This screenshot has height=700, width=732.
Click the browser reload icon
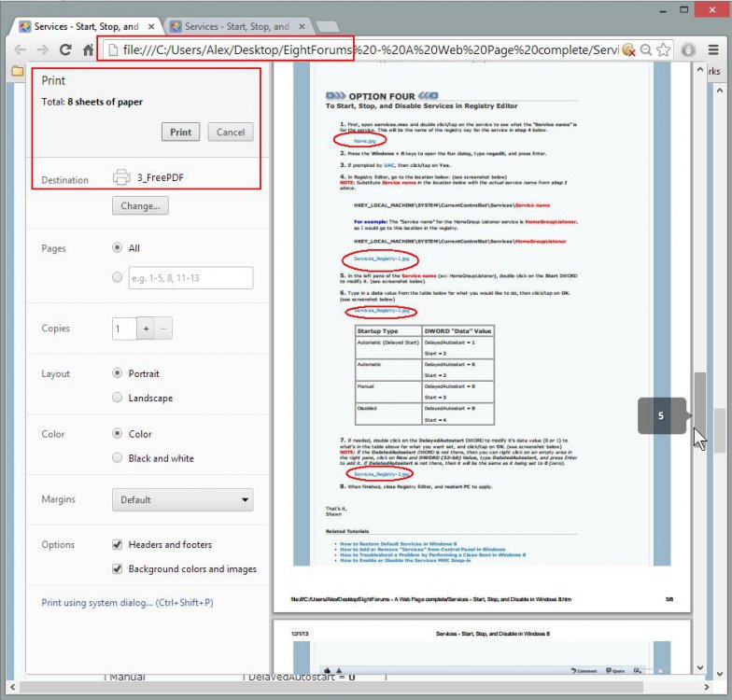(x=65, y=50)
